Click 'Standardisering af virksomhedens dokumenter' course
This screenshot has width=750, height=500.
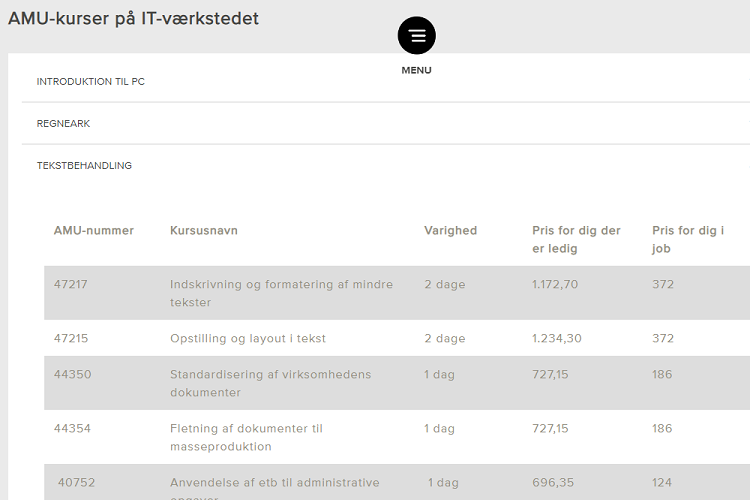click(270, 383)
